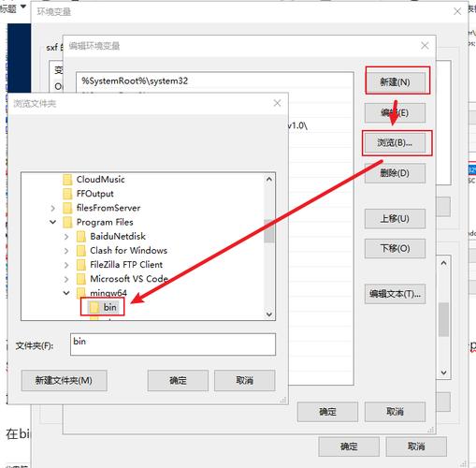The height and width of the screenshot is (468, 476).
Task: Select the bin folder under mingw64
Action: (x=110, y=307)
